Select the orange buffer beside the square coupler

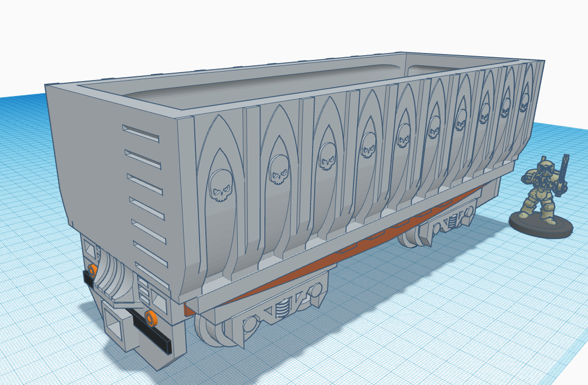151,318
